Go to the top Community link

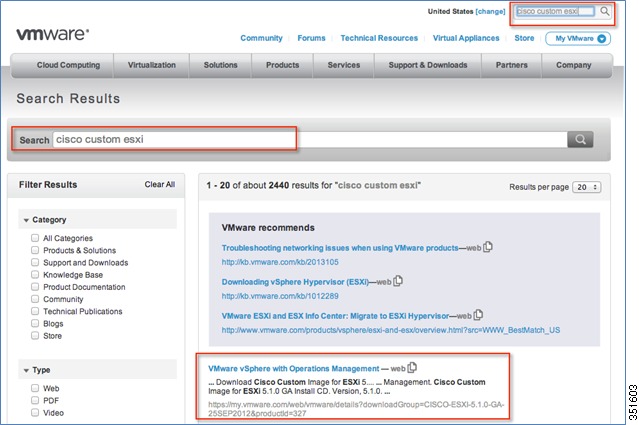tap(261, 38)
